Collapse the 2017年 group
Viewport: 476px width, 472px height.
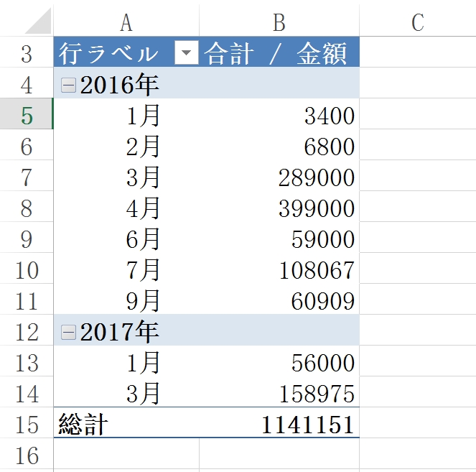(69, 332)
